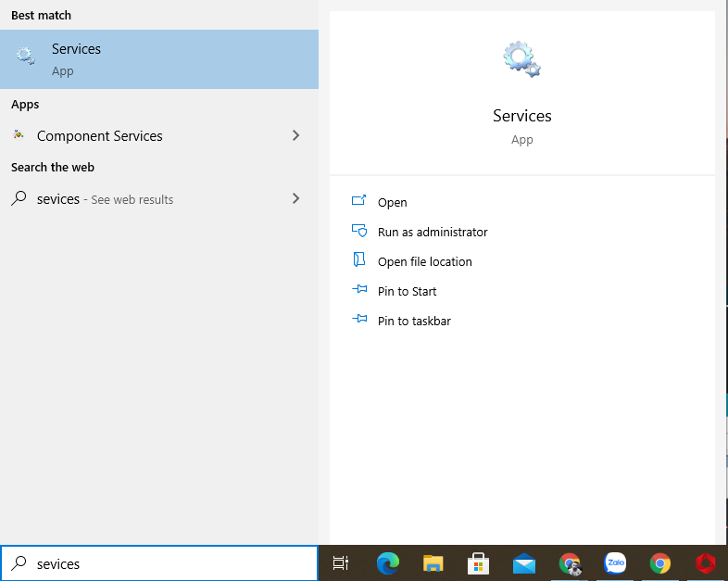Open plain Google Chrome taskbar icon
Viewport: 728px width, 581px height.
[660, 563]
